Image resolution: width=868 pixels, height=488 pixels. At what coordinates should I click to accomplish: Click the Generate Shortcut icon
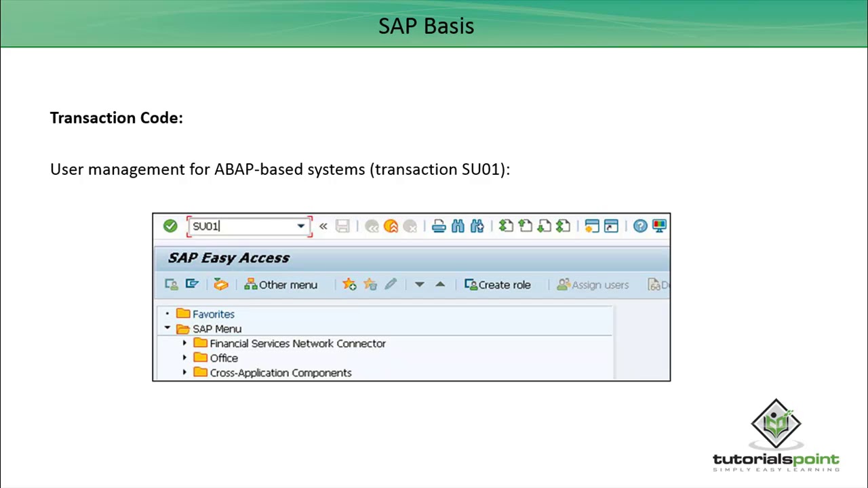(x=611, y=226)
